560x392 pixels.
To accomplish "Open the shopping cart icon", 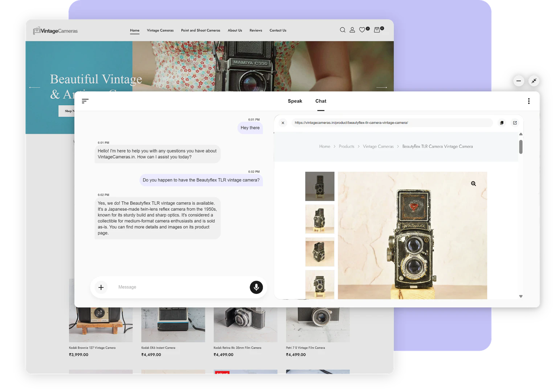I will pos(377,30).
